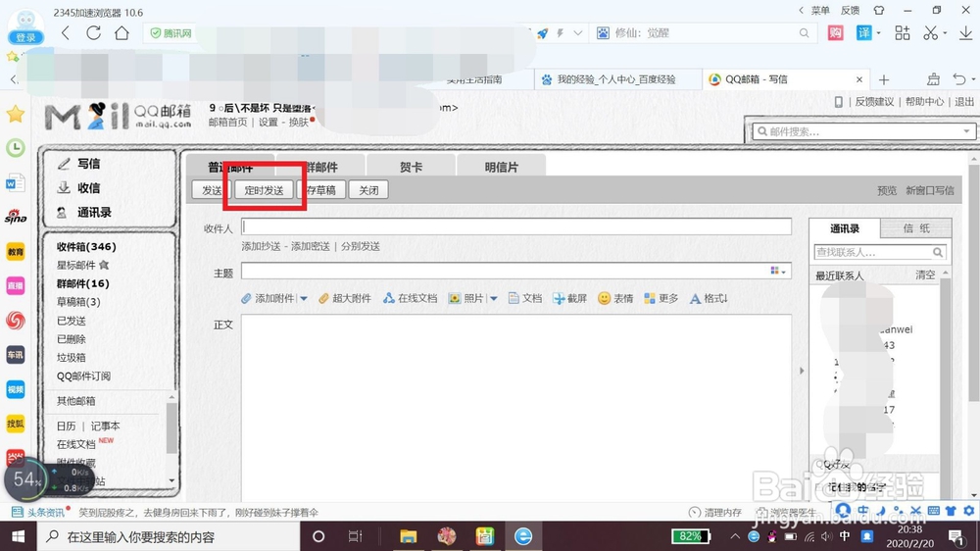Viewport: 980px width, 551px height.
Task: Open Windows Start menu
Action: point(18,536)
